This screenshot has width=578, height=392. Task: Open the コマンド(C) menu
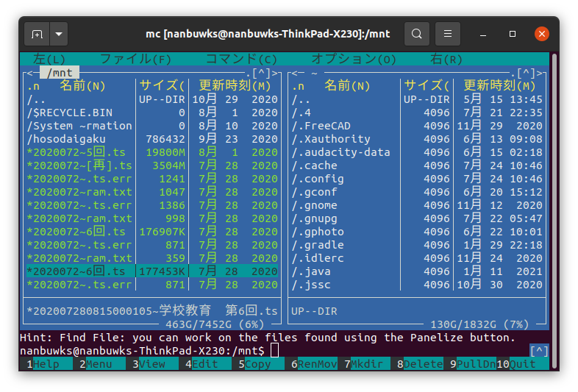click(241, 59)
